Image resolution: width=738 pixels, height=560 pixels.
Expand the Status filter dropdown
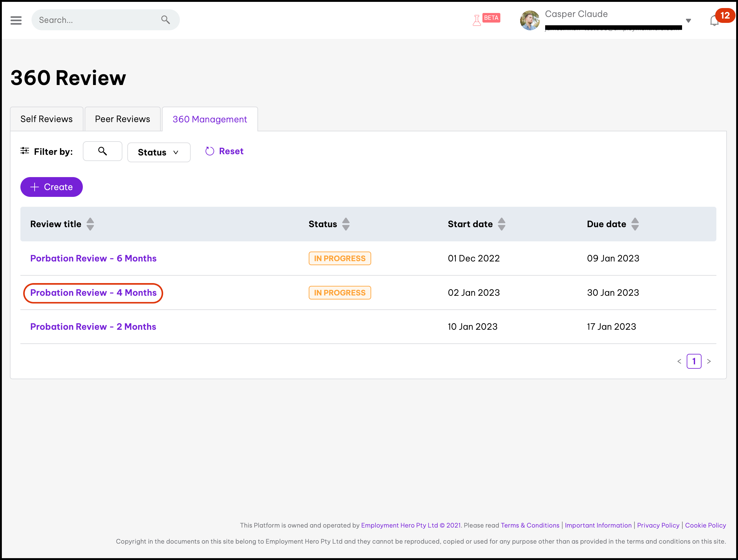click(x=159, y=152)
